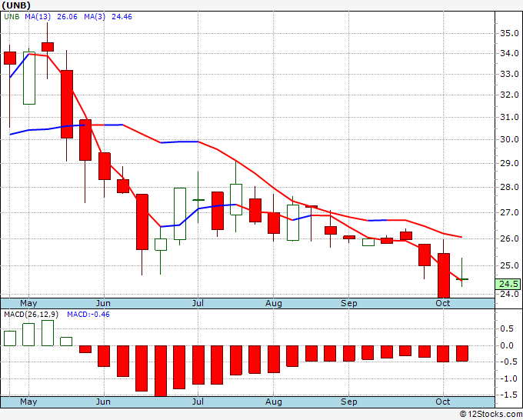Viewport: 523px width, 420px height.
Task: Click the MA(3) legend label
Action: click(x=95, y=17)
